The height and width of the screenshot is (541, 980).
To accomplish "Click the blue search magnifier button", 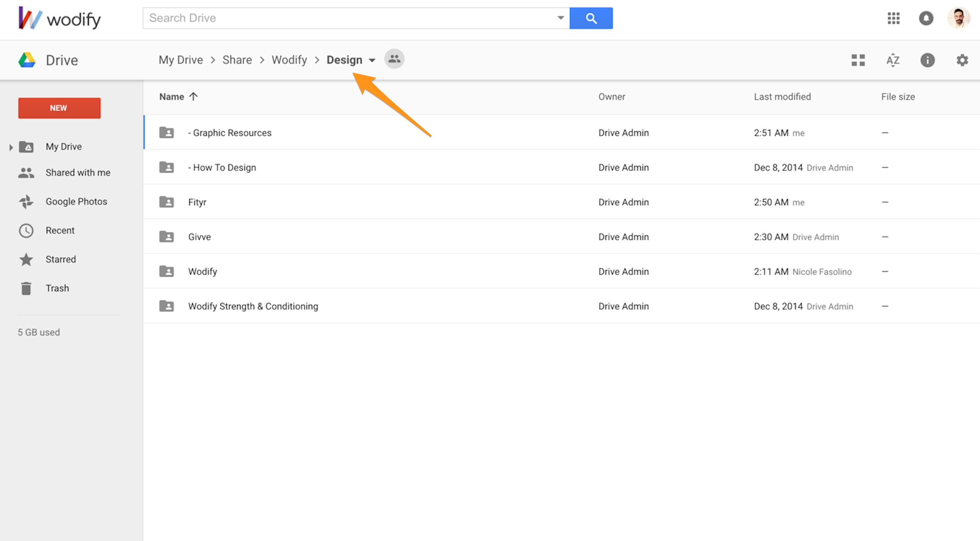I will click(x=591, y=18).
